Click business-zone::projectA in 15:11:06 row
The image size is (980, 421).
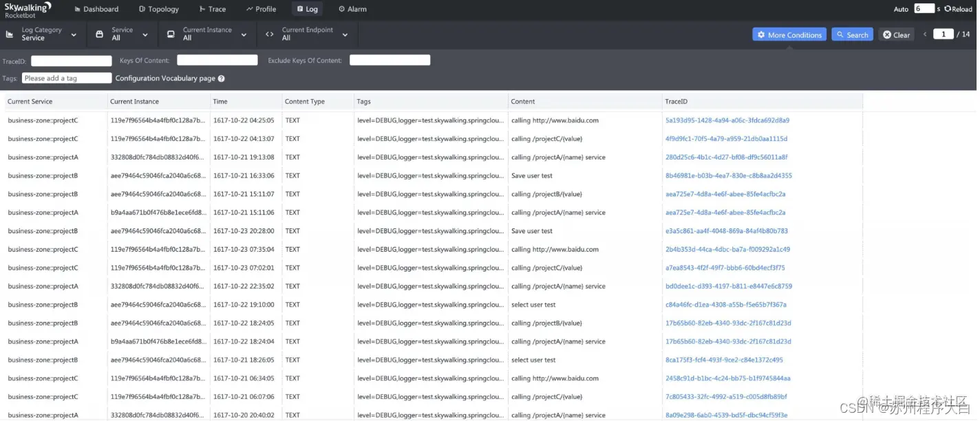pyautogui.click(x=43, y=213)
